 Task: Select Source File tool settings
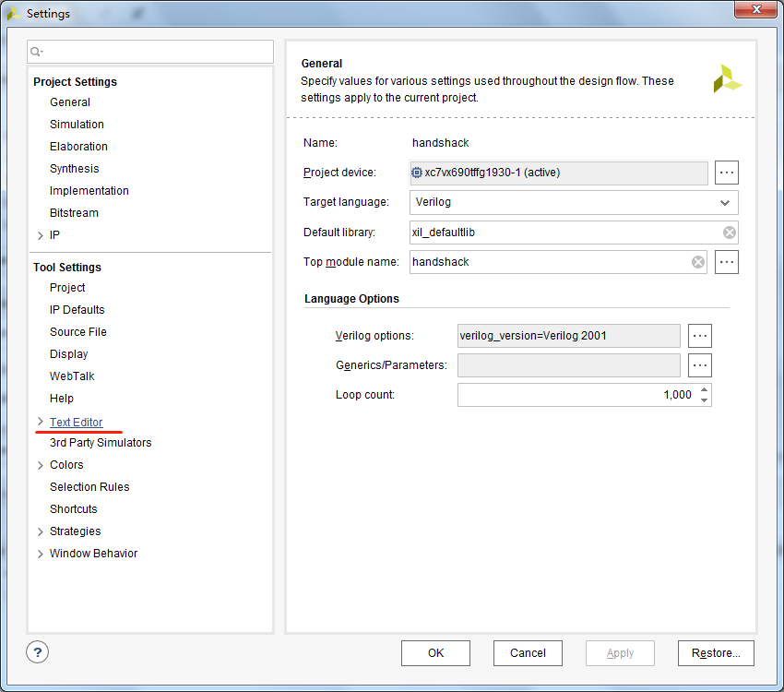tap(78, 332)
